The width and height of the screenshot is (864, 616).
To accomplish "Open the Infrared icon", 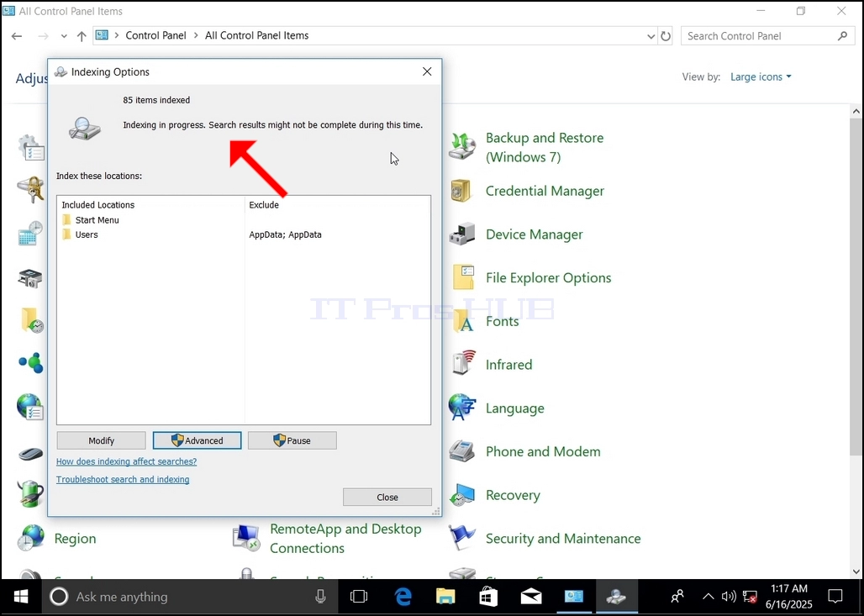I will [x=463, y=364].
